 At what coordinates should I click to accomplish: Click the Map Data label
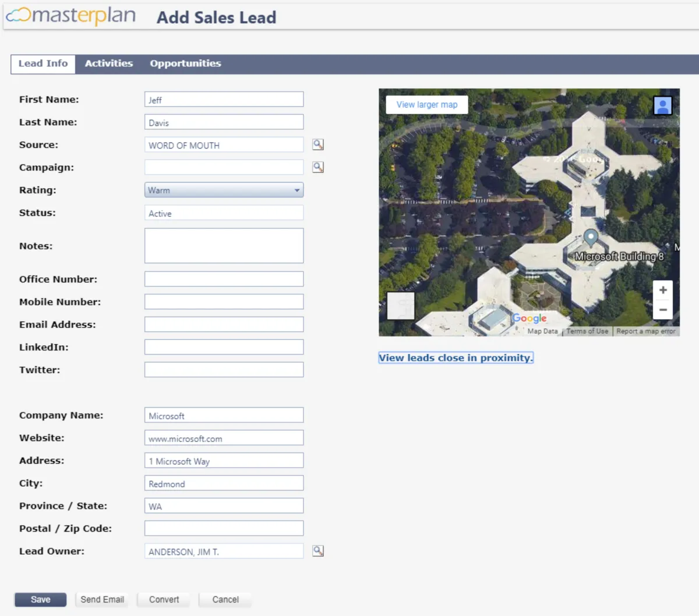tap(542, 331)
